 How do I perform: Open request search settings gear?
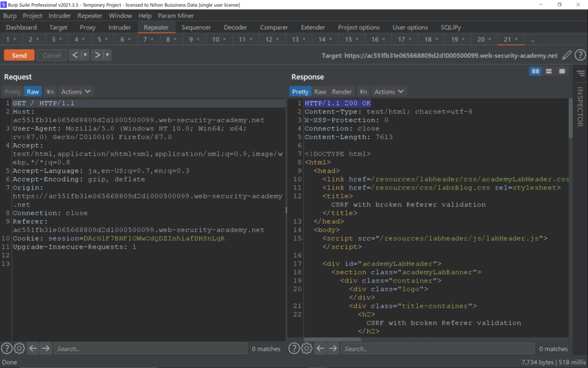pos(19,348)
